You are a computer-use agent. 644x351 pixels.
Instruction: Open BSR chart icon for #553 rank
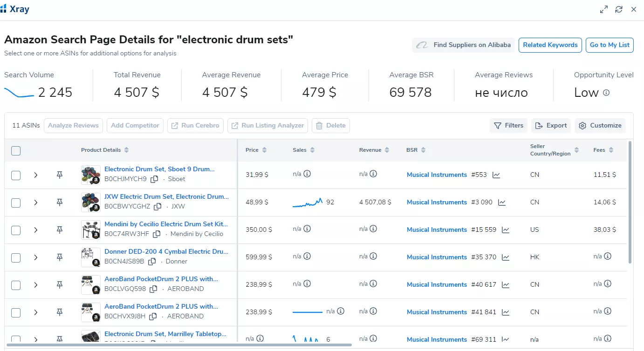pos(496,175)
